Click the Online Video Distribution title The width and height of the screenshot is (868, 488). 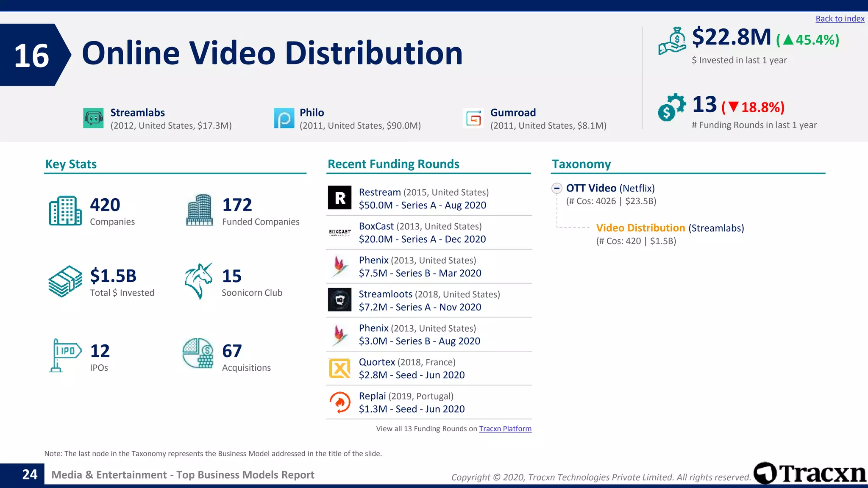272,53
